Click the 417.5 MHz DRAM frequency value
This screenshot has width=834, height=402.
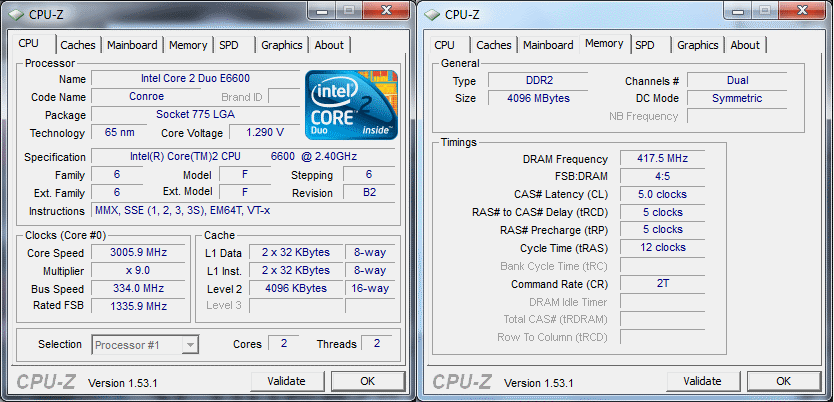pyautogui.click(x=663, y=158)
